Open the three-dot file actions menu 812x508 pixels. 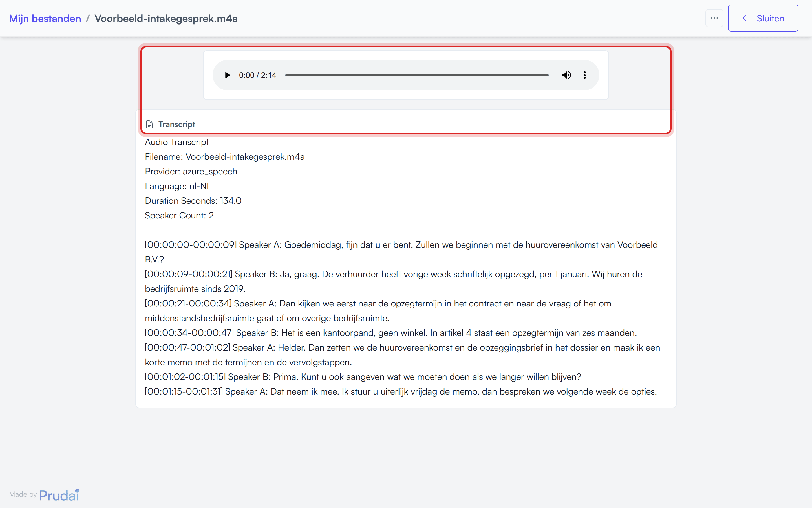click(x=714, y=18)
